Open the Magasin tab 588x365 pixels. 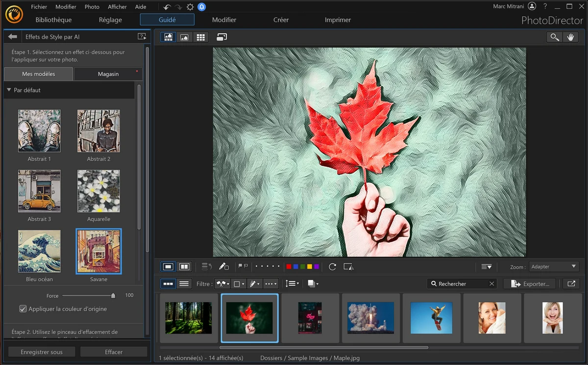108,74
